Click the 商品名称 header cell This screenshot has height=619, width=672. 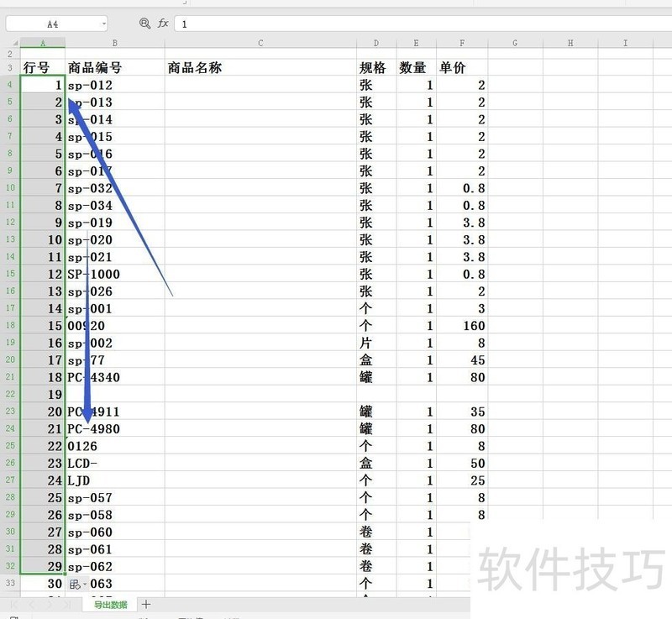[260, 68]
